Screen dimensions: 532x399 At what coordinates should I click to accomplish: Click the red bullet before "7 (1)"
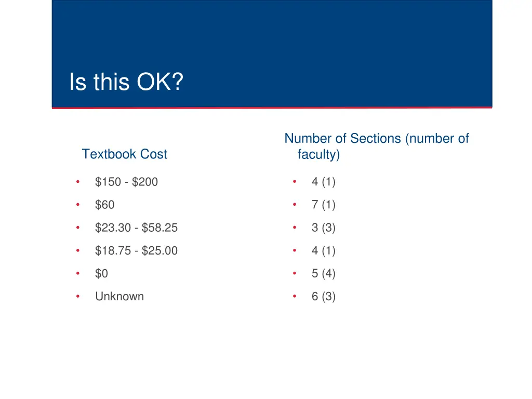tap(294, 205)
